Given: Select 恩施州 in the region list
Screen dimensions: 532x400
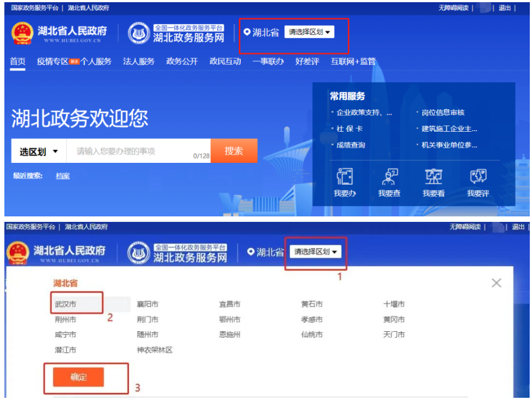Looking at the screenshot, I should point(230,334).
